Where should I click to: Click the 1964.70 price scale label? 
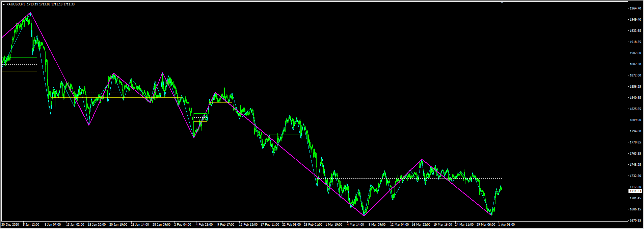tap(635, 8)
